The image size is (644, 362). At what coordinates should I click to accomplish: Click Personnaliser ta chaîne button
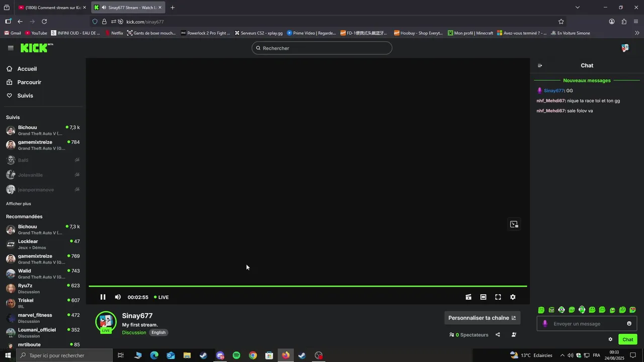coord(482,318)
